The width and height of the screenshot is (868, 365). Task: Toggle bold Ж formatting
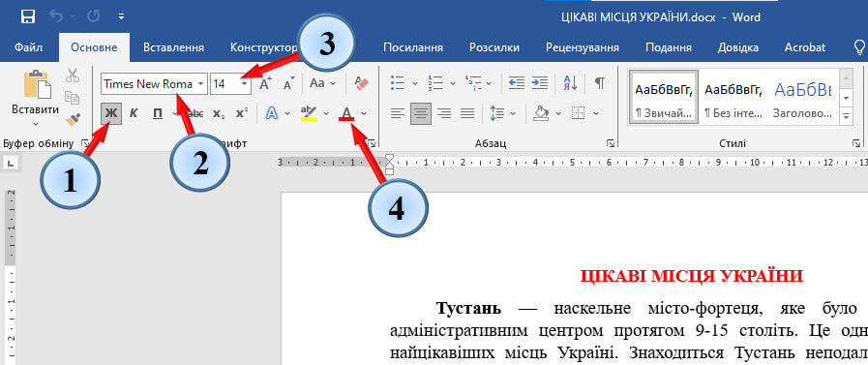[x=112, y=113]
